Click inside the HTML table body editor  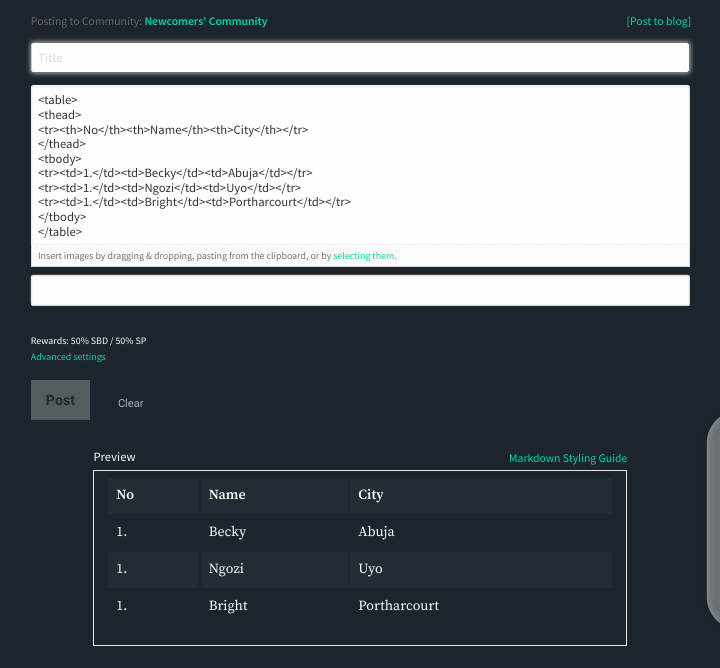(x=360, y=165)
